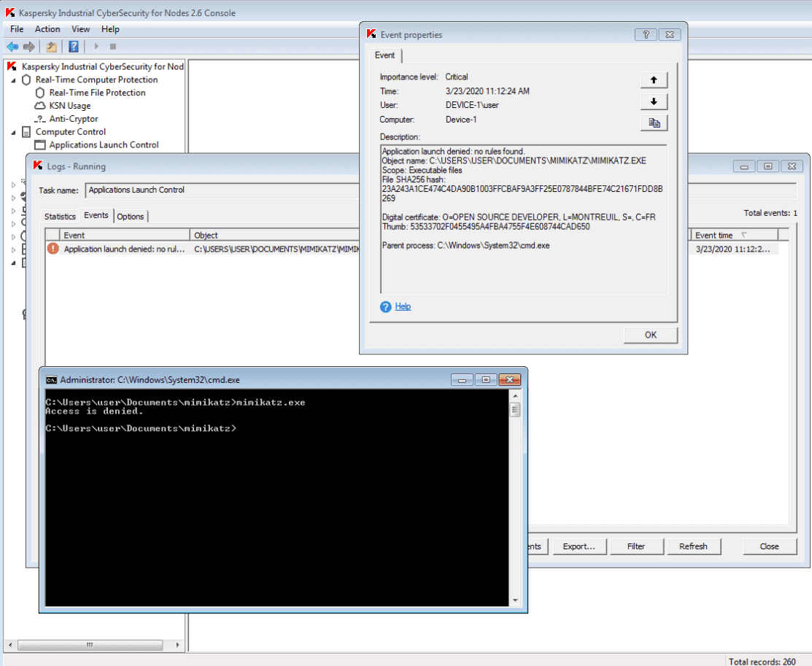812x666 pixels.
Task: Switch to the Statistics tab
Action: coord(60,217)
